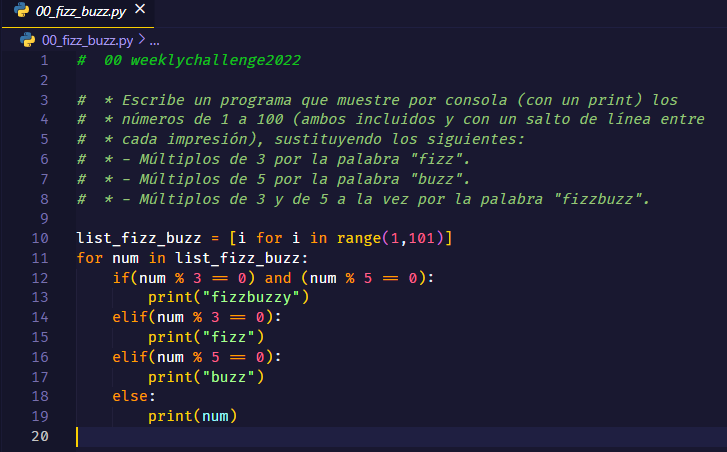Image resolution: width=727 pixels, height=452 pixels.
Task: Click the word 'incluidos' on line 4
Action: (x=395, y=120)
